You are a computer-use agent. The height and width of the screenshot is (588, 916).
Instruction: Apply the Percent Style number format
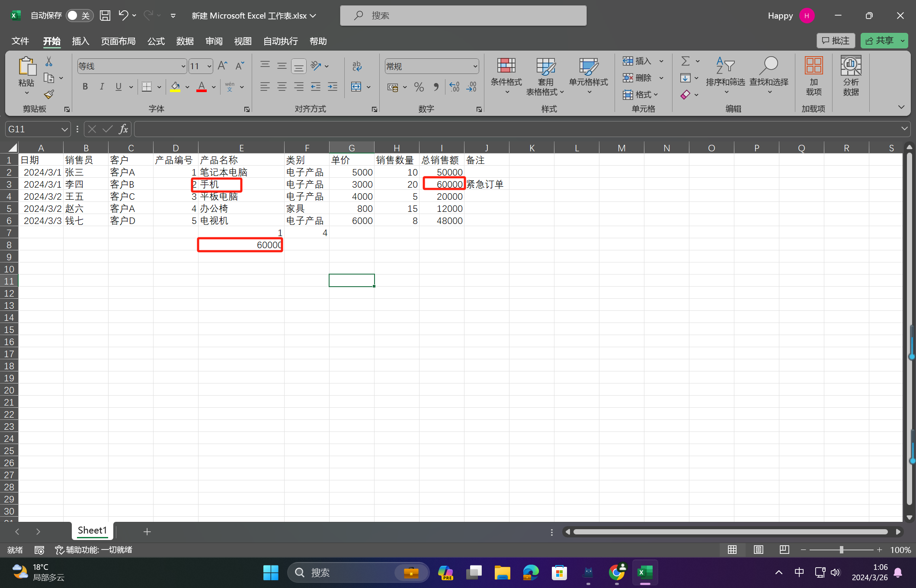[x=419, y=87]
